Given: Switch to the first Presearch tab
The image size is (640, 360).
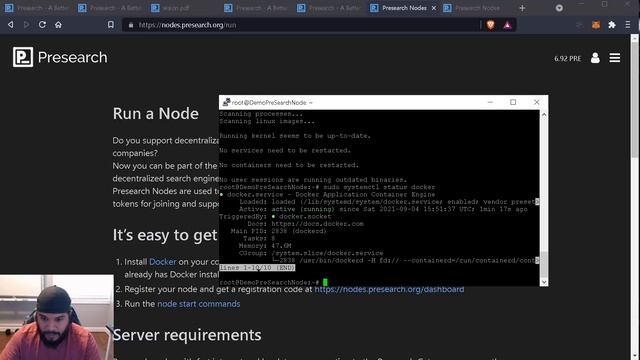Looking at the screenshot, I should coord(37,8).
